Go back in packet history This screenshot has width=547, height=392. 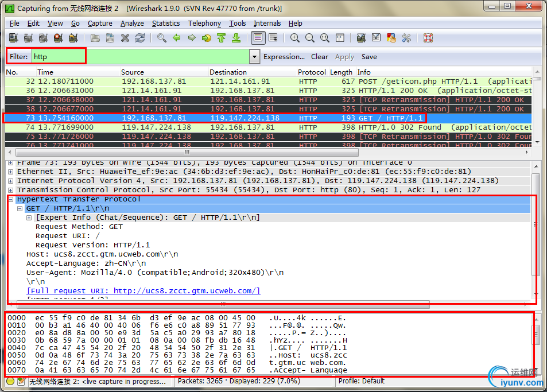click(177, 38)
